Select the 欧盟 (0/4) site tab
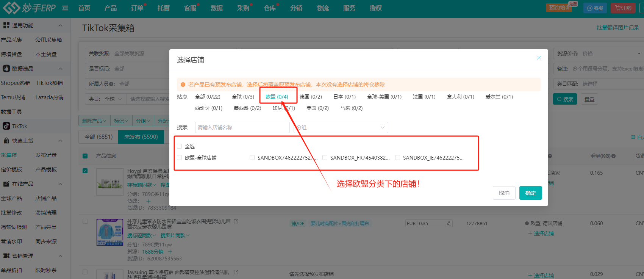The width and height of the screenshot is (644, 279). click(x=277, y=97)
